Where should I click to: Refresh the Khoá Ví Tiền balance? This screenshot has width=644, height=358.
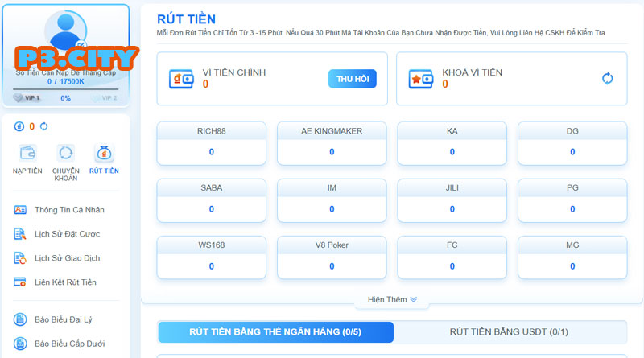click(x=608, y=78)
